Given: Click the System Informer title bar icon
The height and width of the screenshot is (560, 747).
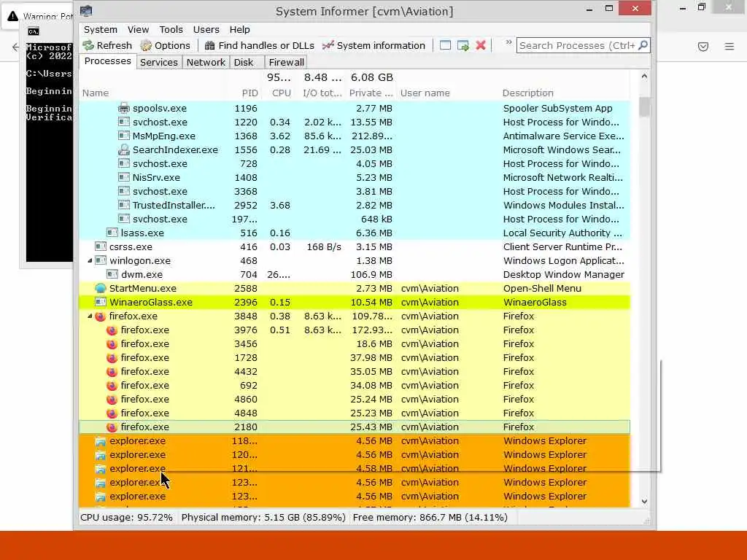Looking at the screenshot, I should point(86,11).
